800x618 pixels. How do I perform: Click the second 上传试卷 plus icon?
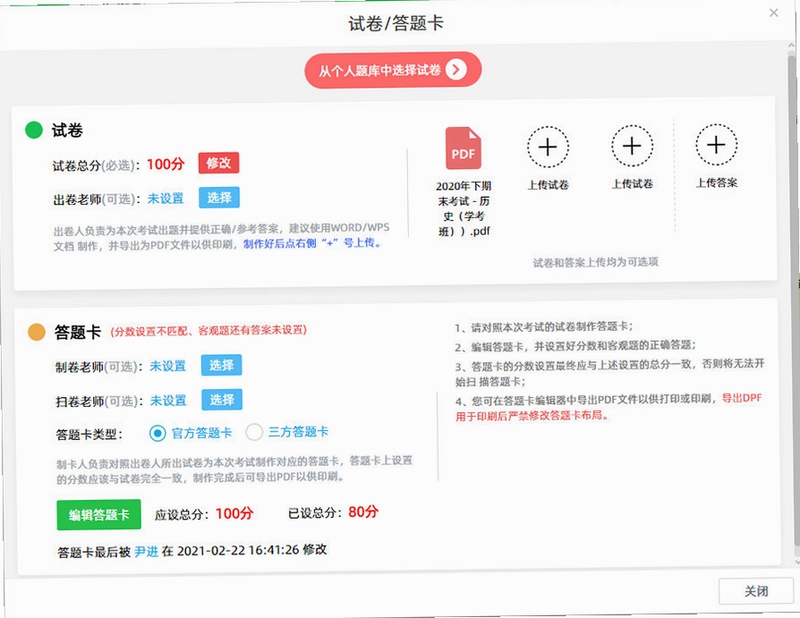[x=632, y=146]
